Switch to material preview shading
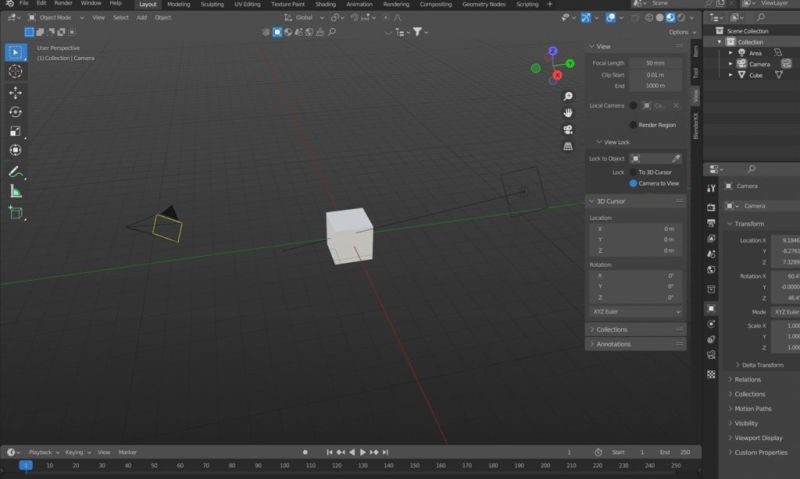The image size is (800, 479). 670,17
